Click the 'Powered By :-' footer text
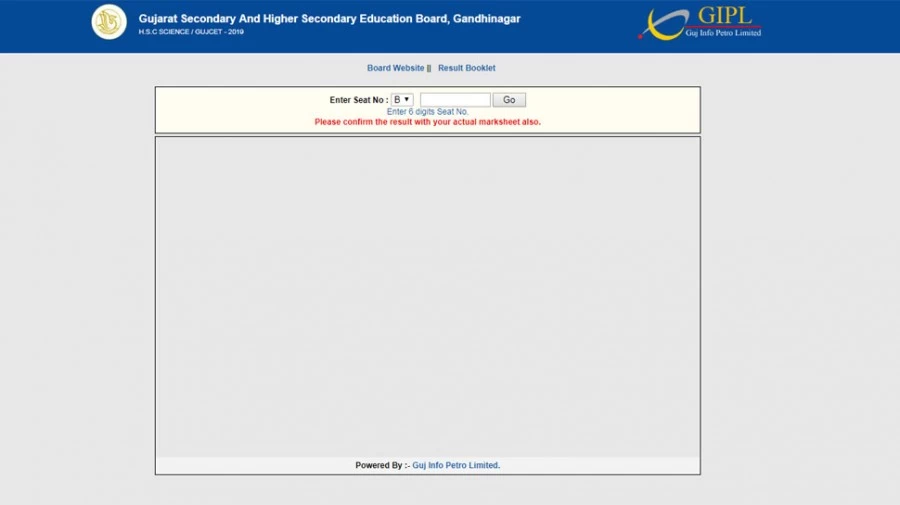 pyautogui.click(x=382, y=465)
